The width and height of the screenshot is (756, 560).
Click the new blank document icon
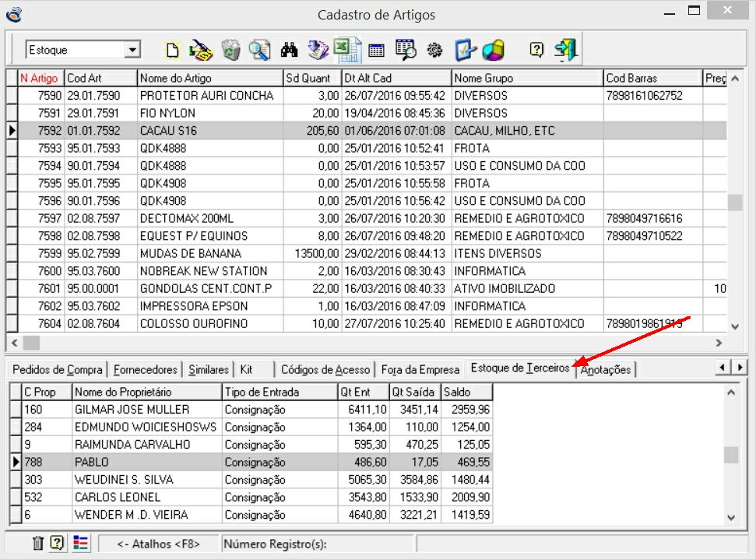(173, 50)
